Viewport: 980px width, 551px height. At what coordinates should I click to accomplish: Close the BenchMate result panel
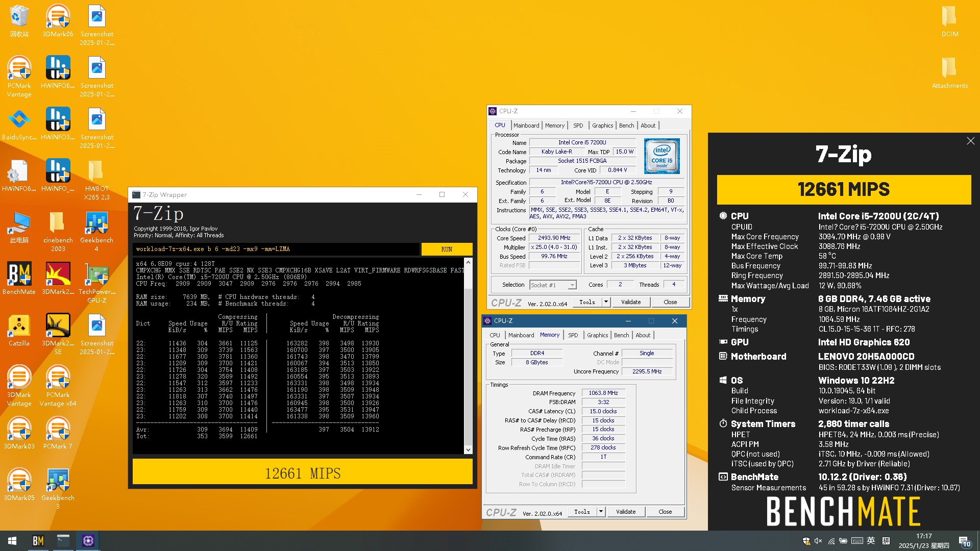[970, 141]
